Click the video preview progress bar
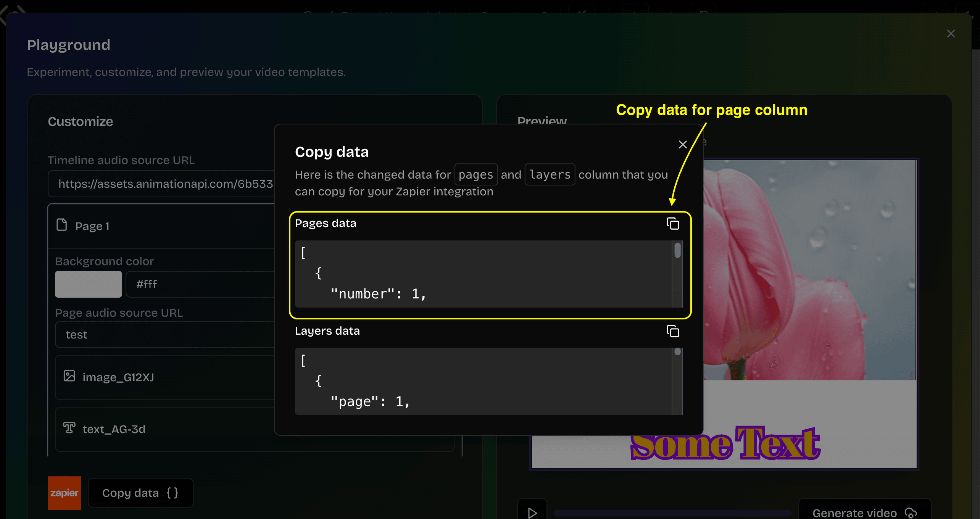980x519 pixels. [x=672, y=513]
